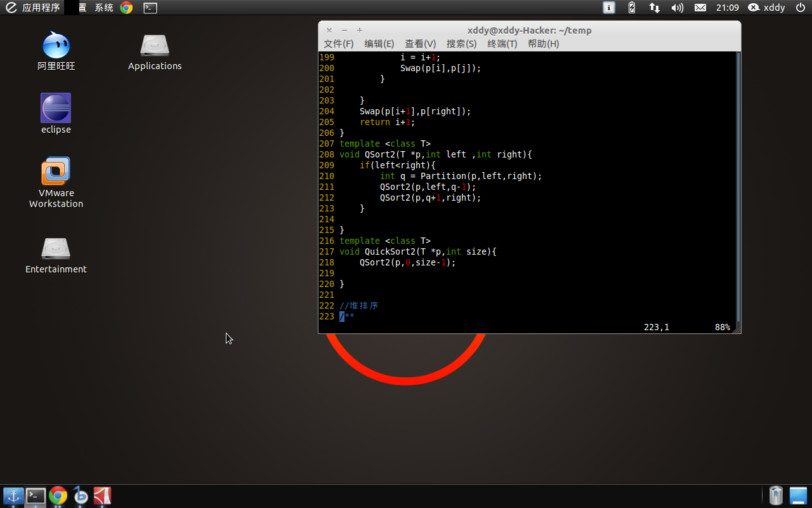The image size is (812, 508).
Task: Open 阿里旺旺 desktop icon
Action: pos(56,51)
